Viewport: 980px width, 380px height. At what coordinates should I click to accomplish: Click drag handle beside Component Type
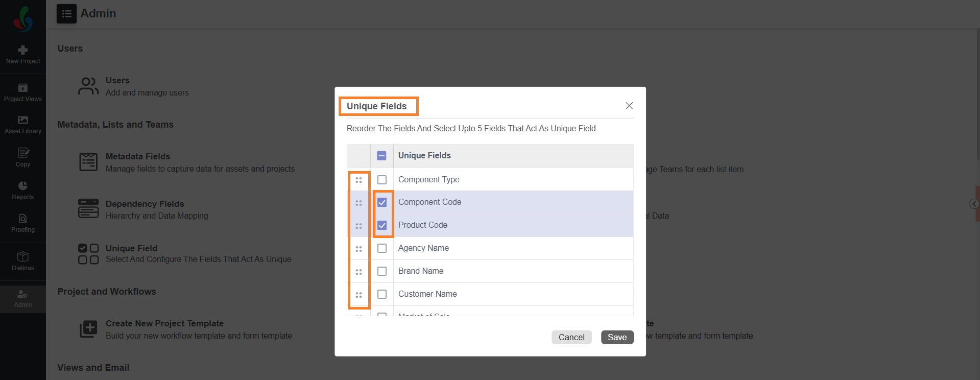pos(358,180)
